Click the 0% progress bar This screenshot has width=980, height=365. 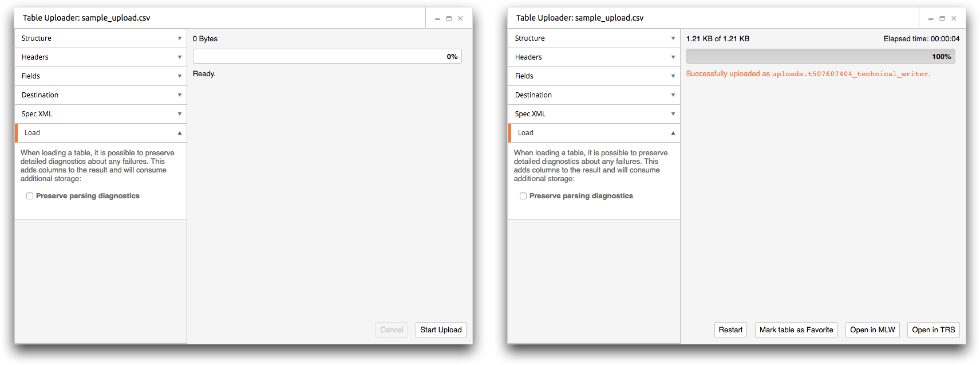click(x=327, y=57)
